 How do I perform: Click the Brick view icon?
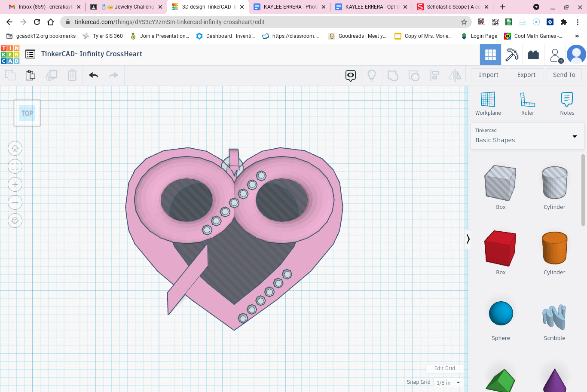[x=533, y=54]
